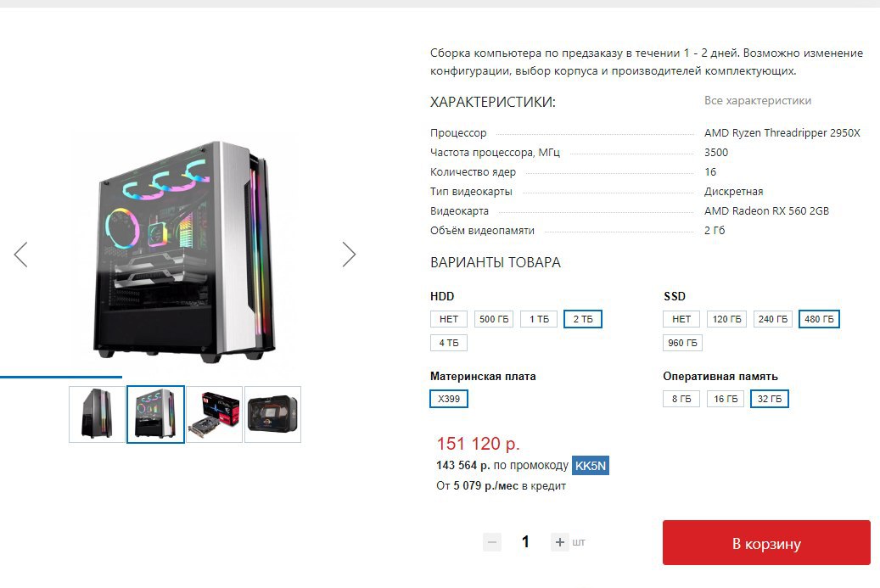Choose HDD option НЕТ
The image size is (880, 588).
click(448, 319)
